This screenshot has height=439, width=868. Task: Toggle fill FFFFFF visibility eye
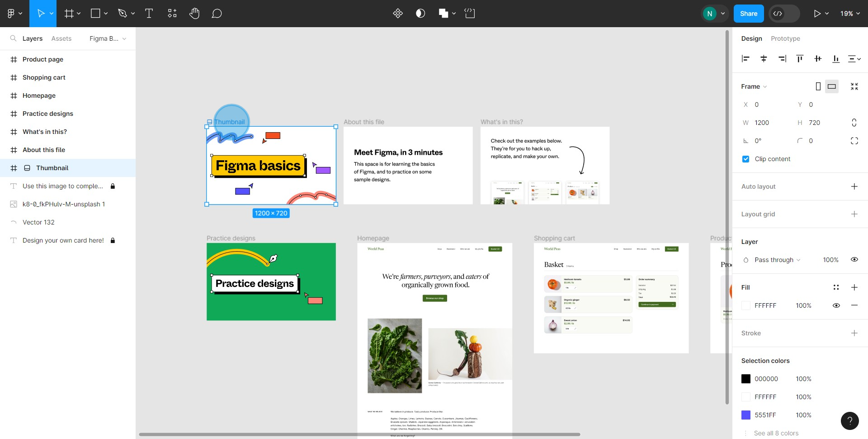836,305
